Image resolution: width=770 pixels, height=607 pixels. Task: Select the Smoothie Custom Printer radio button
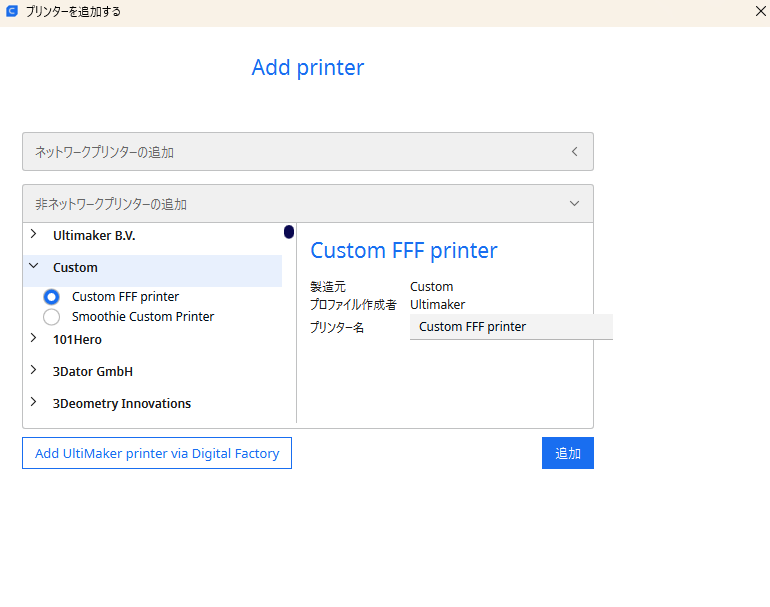52,317
